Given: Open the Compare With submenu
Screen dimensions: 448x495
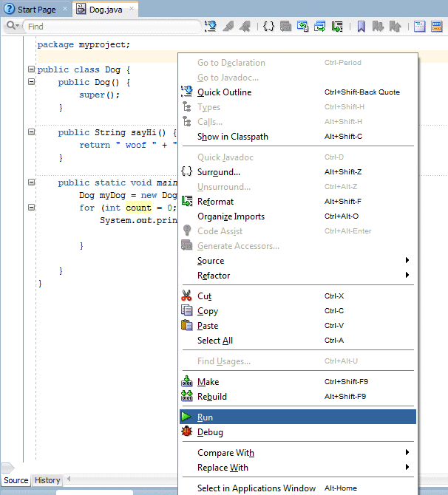Looking at the screenshot, I should 298,453.
